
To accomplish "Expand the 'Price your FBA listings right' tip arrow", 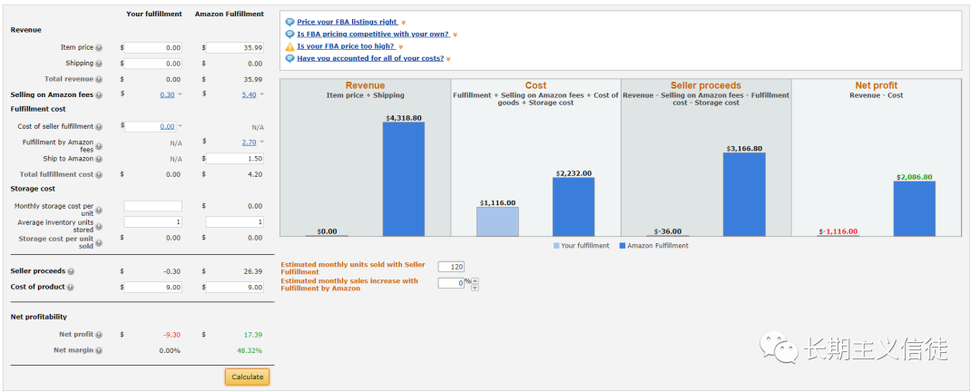I will click(404, 23).
